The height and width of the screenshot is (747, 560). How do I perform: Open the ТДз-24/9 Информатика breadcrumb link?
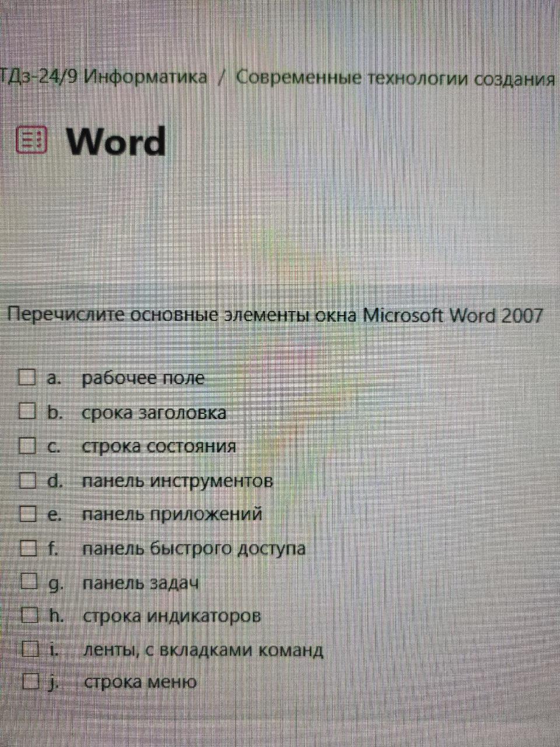click(103, 76)
